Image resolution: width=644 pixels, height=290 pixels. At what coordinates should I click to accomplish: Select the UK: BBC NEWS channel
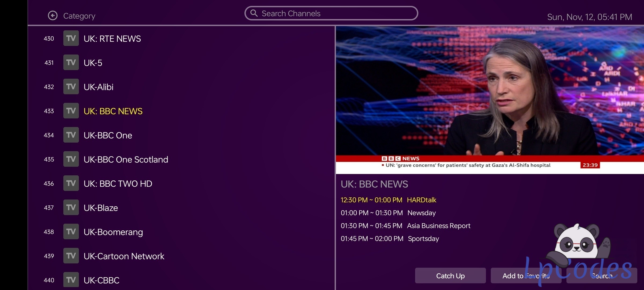point(113,111)
